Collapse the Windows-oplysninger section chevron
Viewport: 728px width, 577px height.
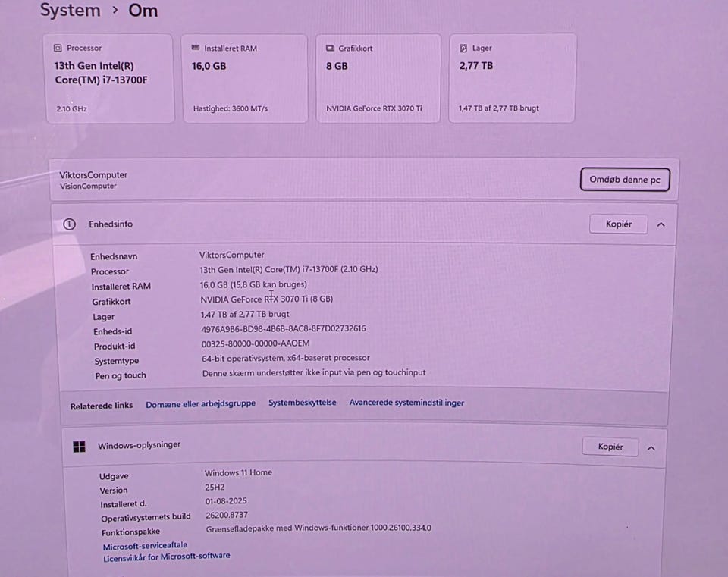[x=651, y=448]
